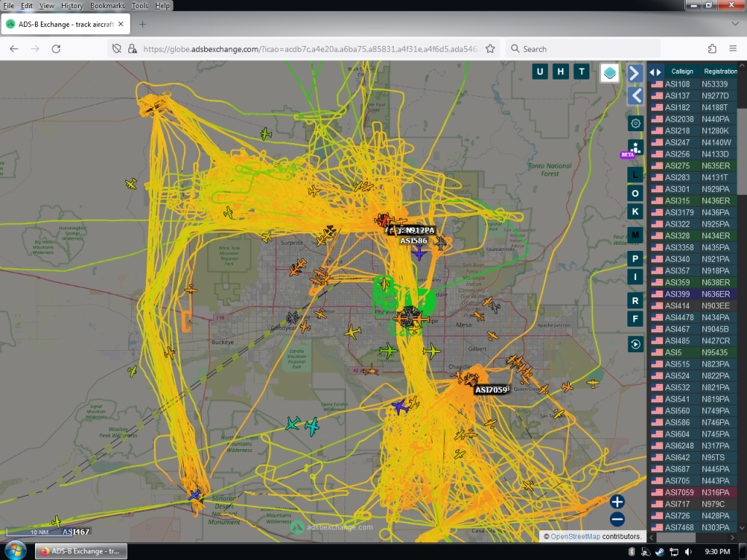This screenshot has height=560, width=747.
Task: Open the History menu
Action: coord(72,6)
